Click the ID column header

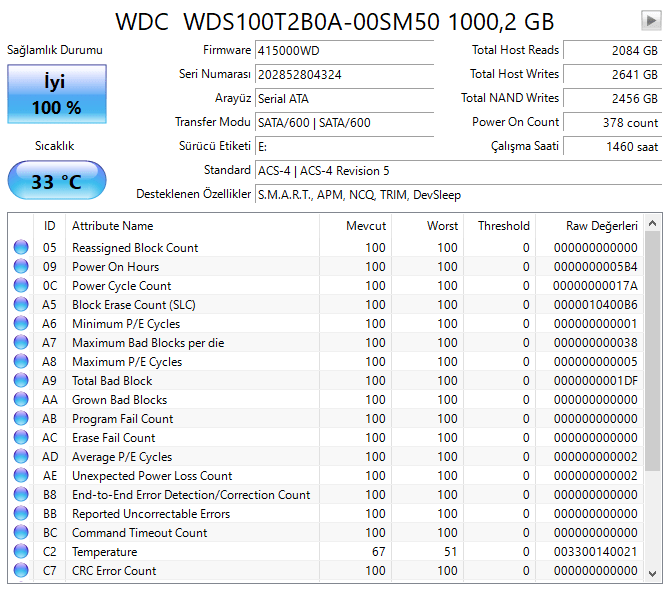[x=49, y=225]
